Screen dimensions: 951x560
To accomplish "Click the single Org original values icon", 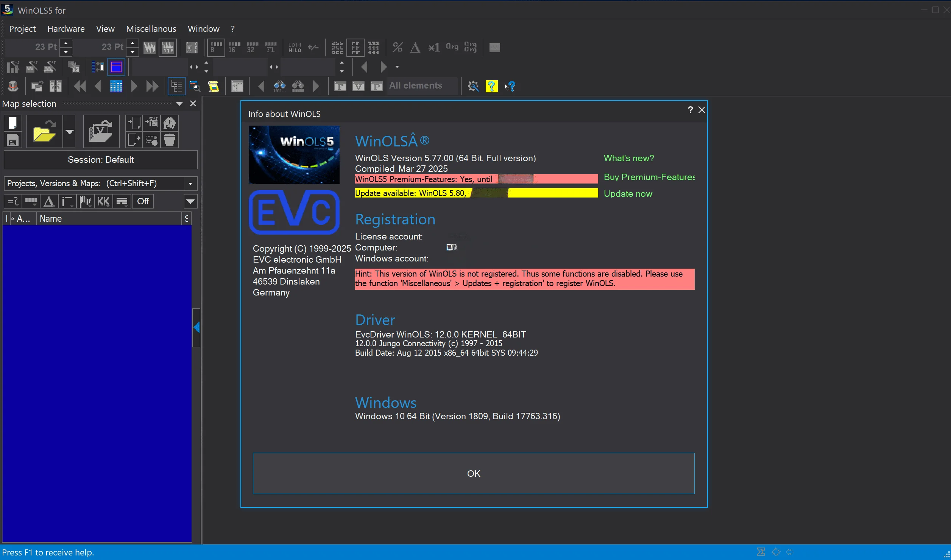I will tap(452, 47).
